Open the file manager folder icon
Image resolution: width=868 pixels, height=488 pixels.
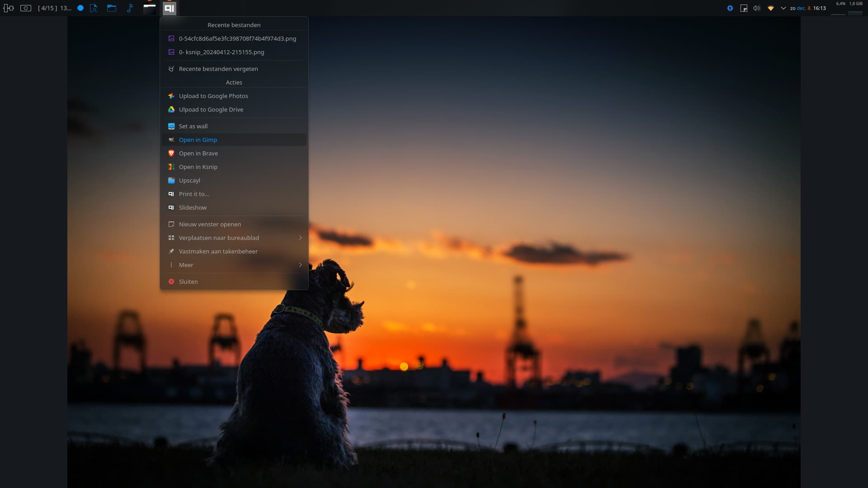[x=112, y=8]
